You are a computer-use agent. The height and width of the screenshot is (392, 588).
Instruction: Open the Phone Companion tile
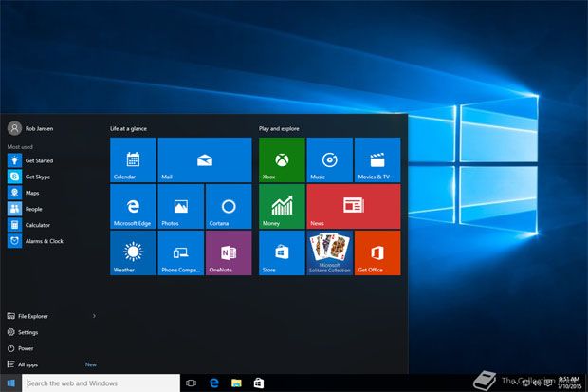click(181, 253)
